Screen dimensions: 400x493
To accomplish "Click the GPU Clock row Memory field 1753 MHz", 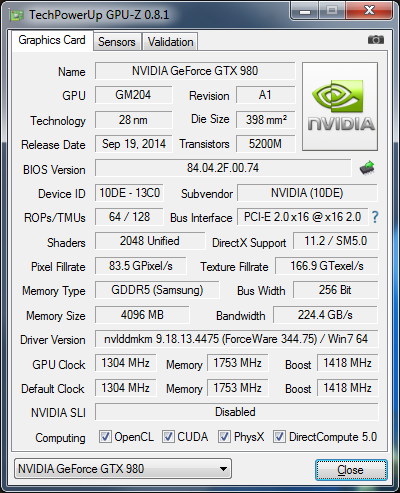I will [238, 363].
